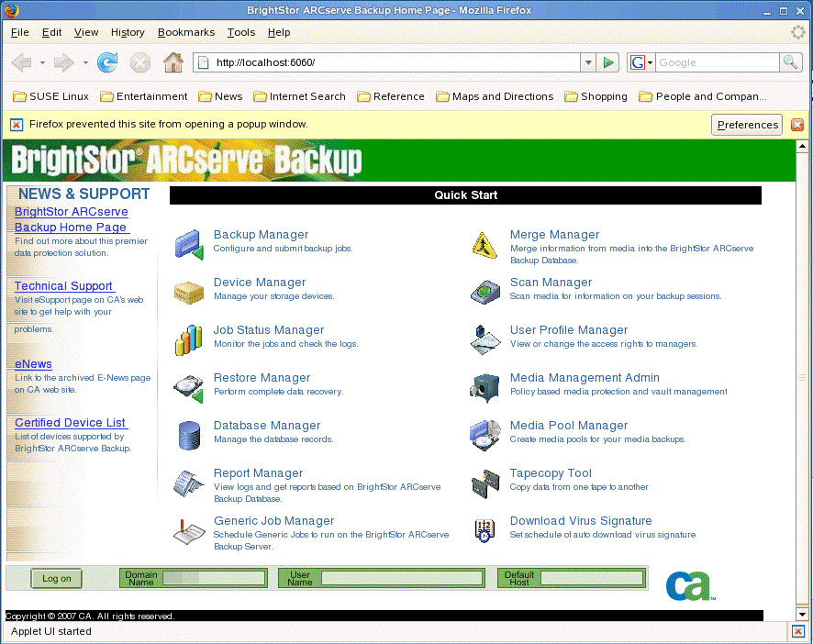Open the Certified Device List link

70,423
